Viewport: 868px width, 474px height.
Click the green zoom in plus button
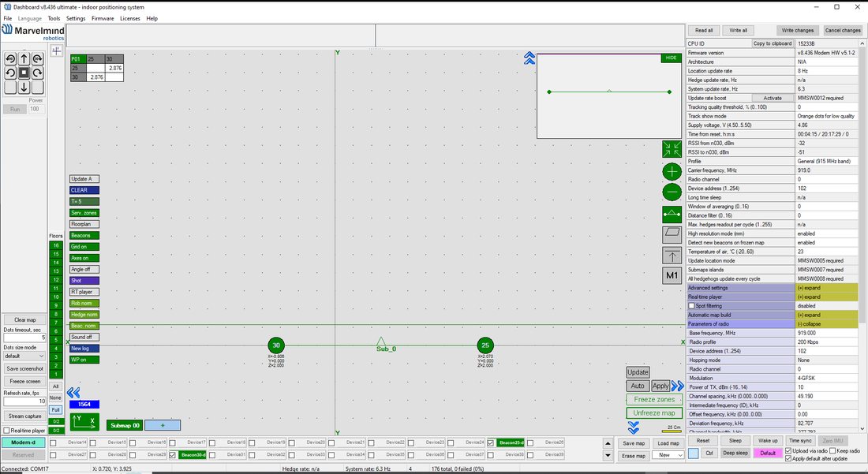pyautogui.click(x=672, y=171)
